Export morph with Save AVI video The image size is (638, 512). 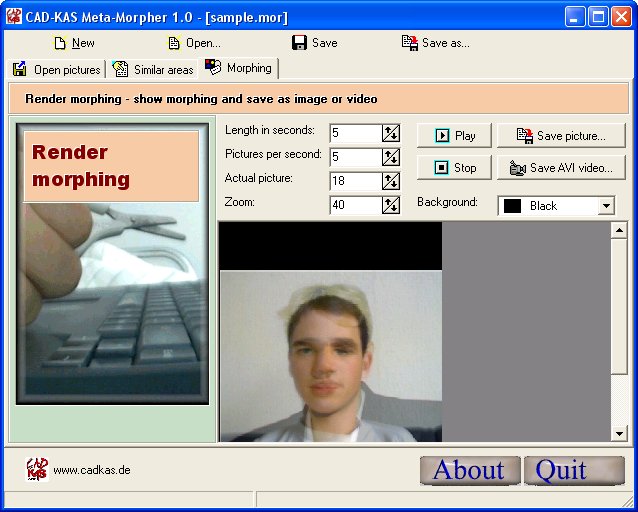tap(561, 167)
